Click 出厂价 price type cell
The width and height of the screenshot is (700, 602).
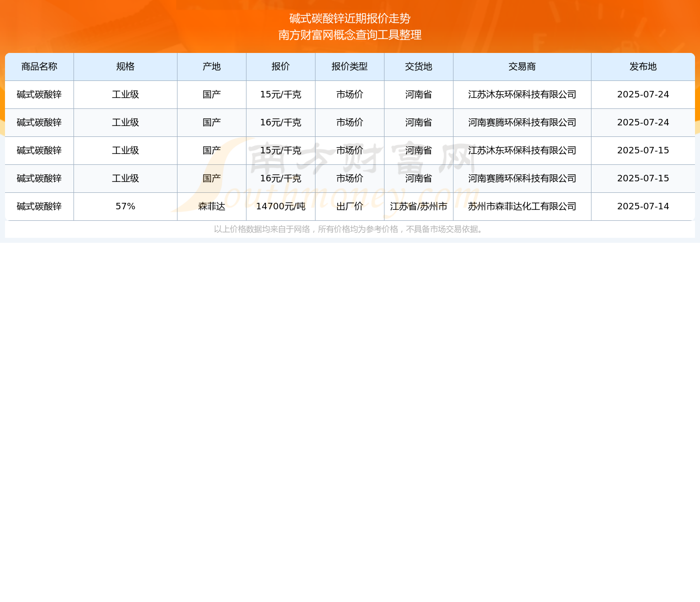pos(350,206)
